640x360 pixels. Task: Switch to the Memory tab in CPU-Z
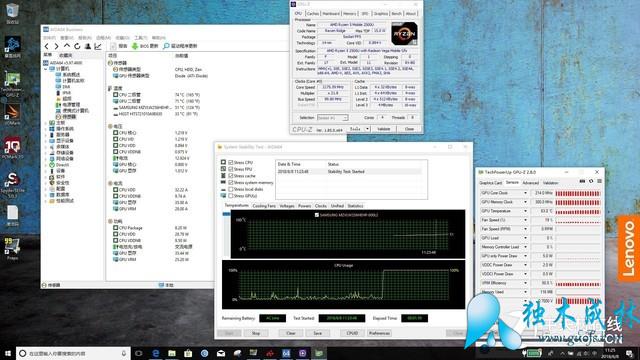click(349, 13)
